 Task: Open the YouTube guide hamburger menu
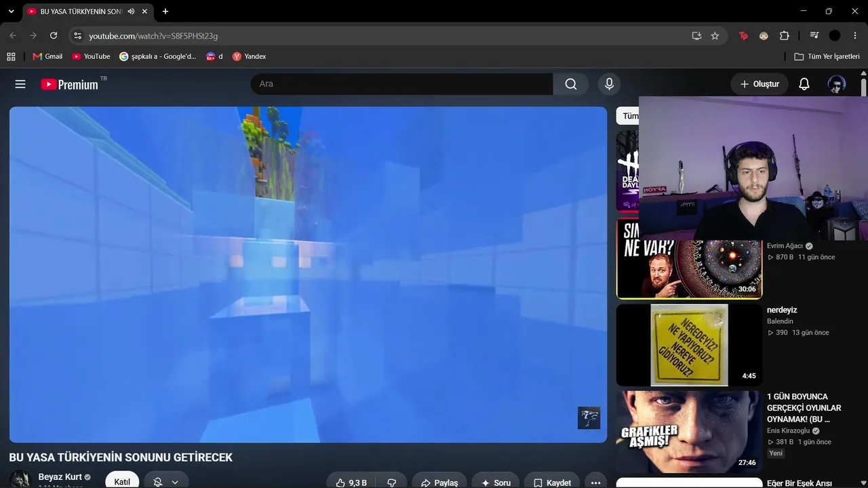[20, 84]
